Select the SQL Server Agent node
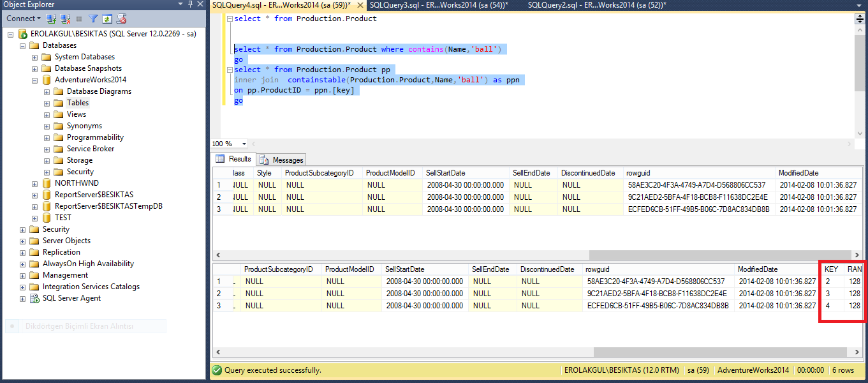Screen dimensions: 868x383 click(71, 298)
